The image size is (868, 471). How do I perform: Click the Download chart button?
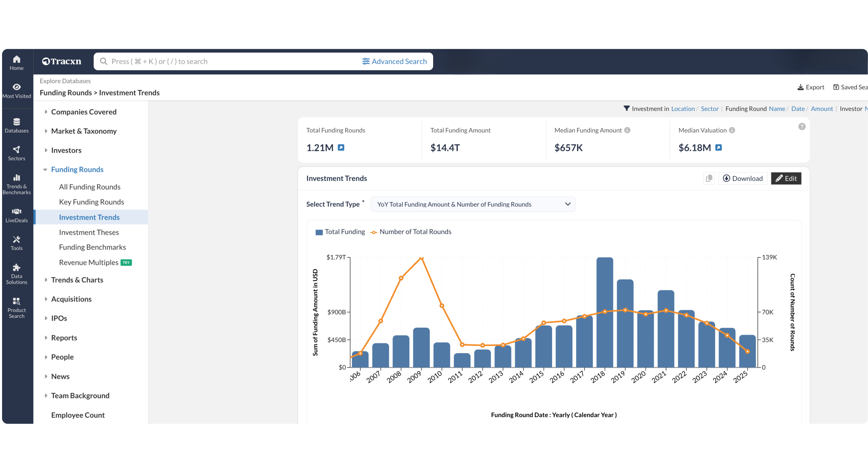743,178
